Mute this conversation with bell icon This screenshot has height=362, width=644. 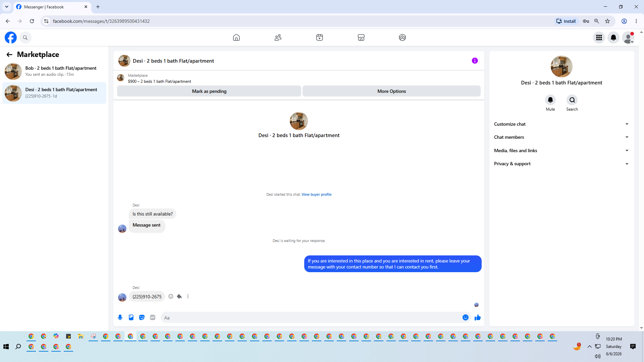point(550,100)
